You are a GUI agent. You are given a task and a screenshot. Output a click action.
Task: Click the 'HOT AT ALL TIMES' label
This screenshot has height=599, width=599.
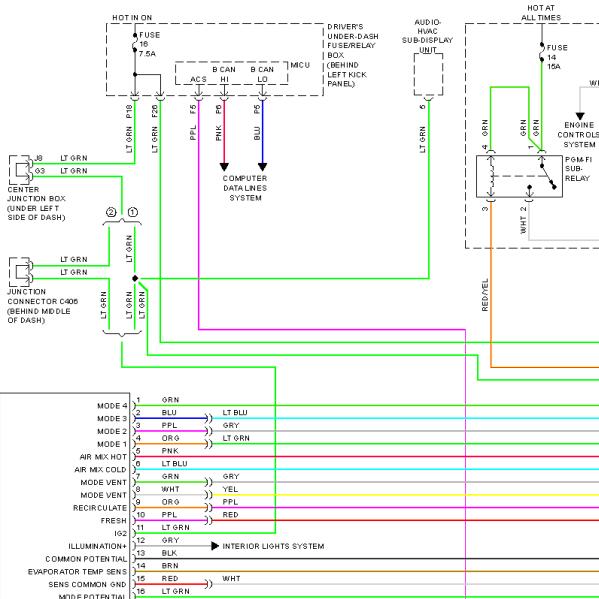541,13
